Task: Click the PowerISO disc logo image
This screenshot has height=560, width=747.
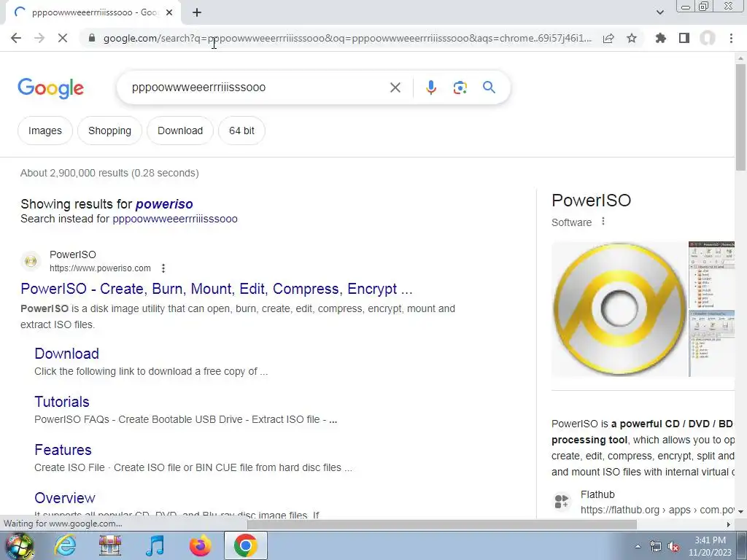Action: click(x=619, y=309)
